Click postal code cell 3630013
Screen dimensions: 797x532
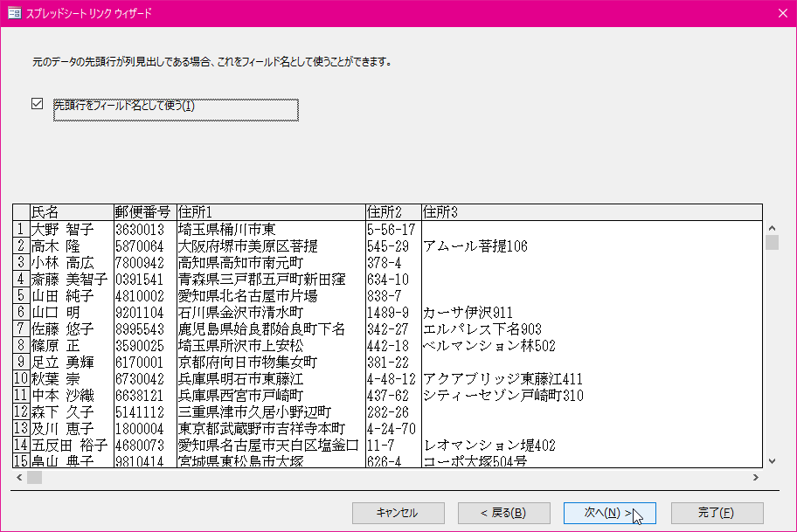click(x=145, y=229)
